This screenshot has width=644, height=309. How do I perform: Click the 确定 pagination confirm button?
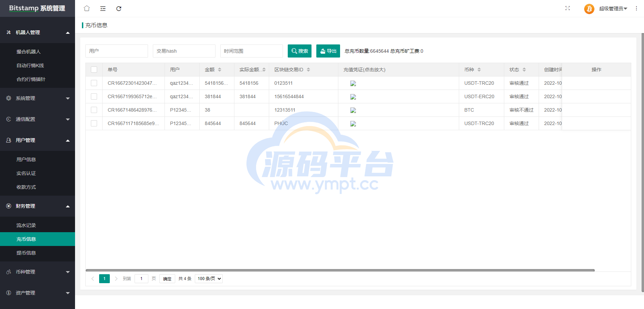(167, 279)
